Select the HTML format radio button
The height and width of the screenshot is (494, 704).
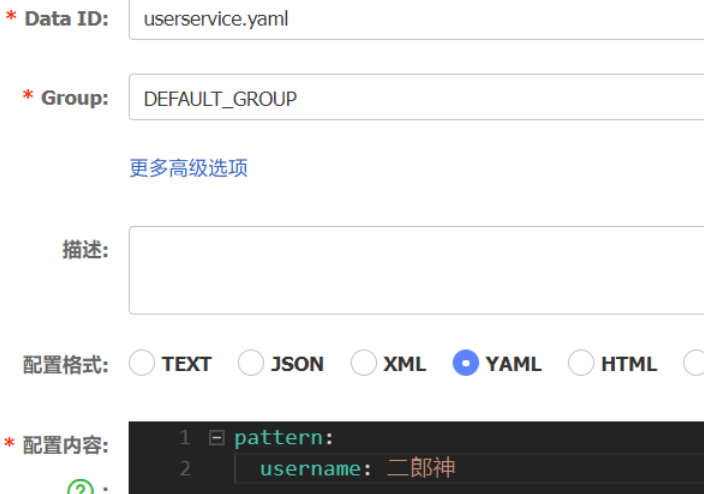click(x=581, y=363)
